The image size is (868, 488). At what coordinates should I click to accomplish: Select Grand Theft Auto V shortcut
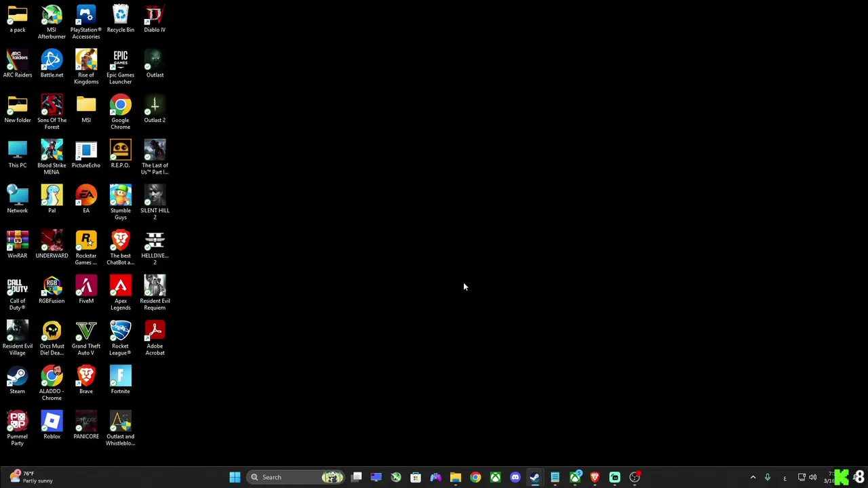(x=86, y=339)
